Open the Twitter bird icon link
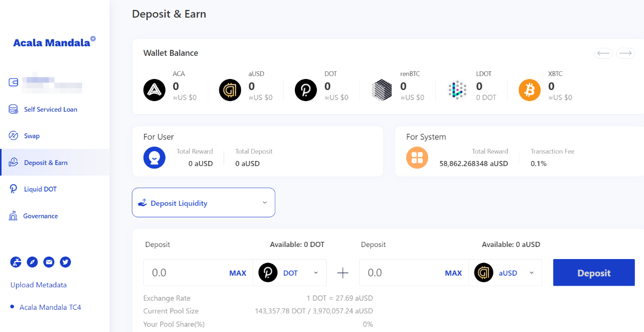This screenshot has height=332, width=644. point(65,262)
